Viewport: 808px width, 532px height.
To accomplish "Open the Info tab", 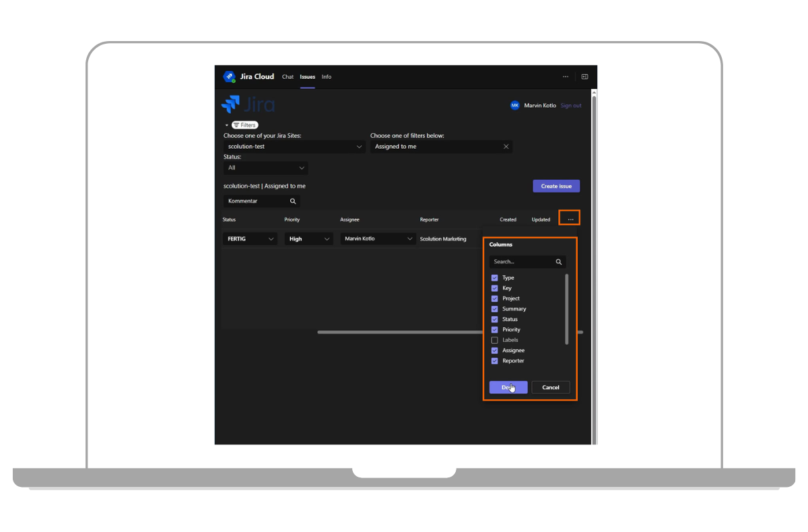I will pyautogui.click(x=327, y=77).
